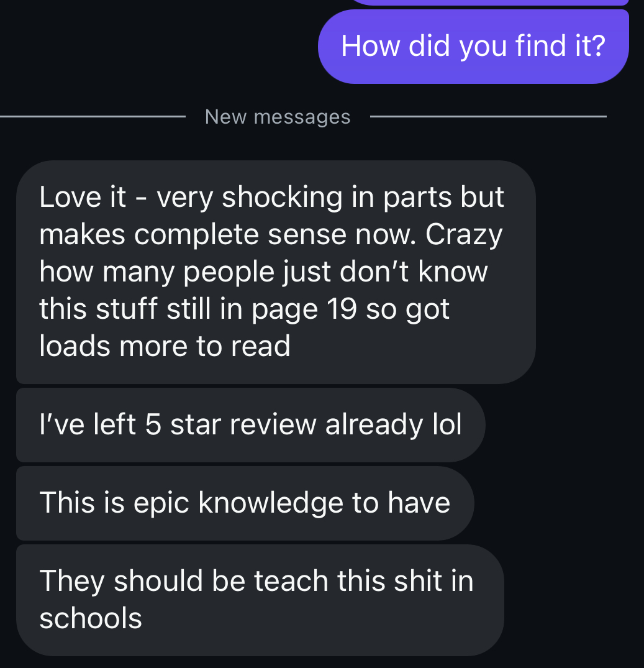
Task: Click the divider line left of "New messages"
Action: [93, 116]
